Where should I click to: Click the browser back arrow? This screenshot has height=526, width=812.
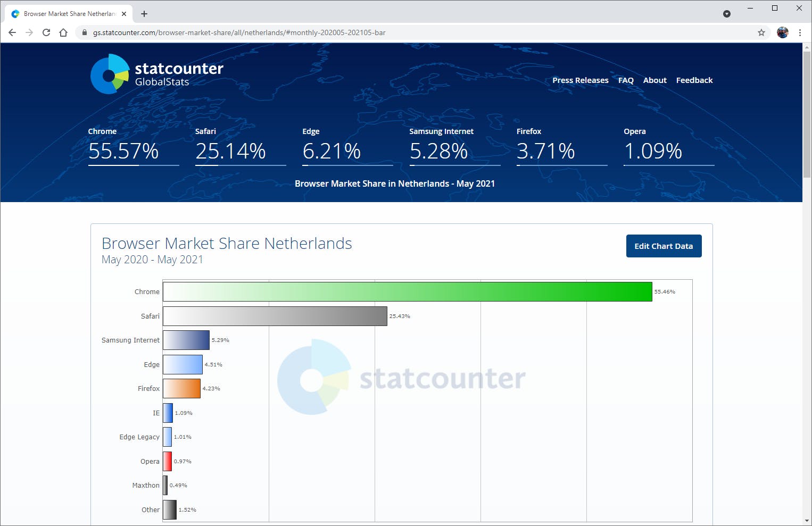(12, 32)
